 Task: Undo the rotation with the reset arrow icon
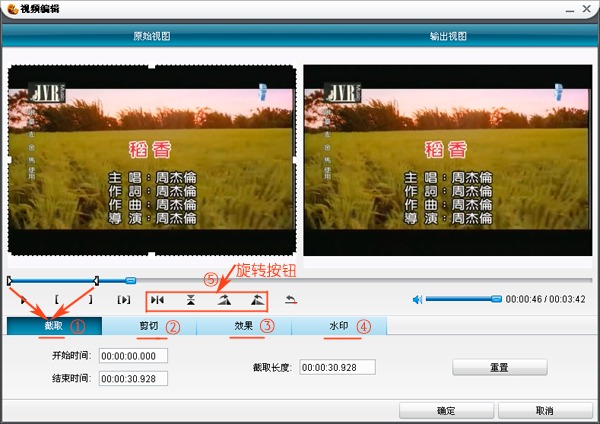pos(291,300)
